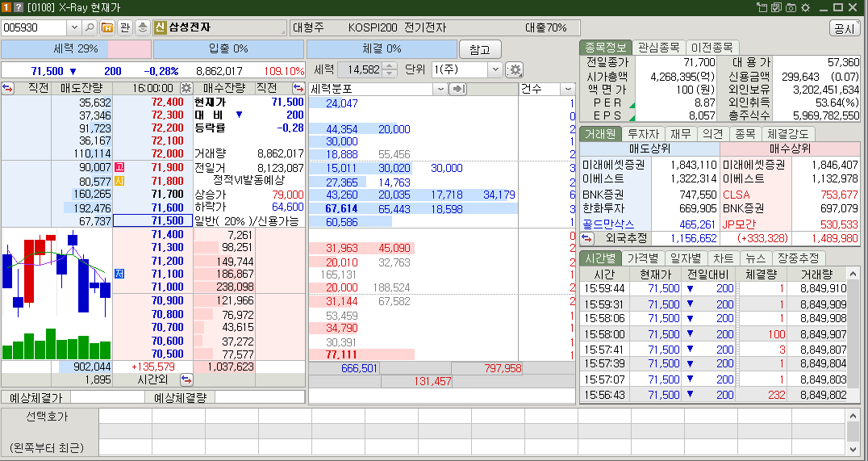The image size is (868, 461).
Task: Switch to the 이전종목 tab
Action: coord(712,48)
